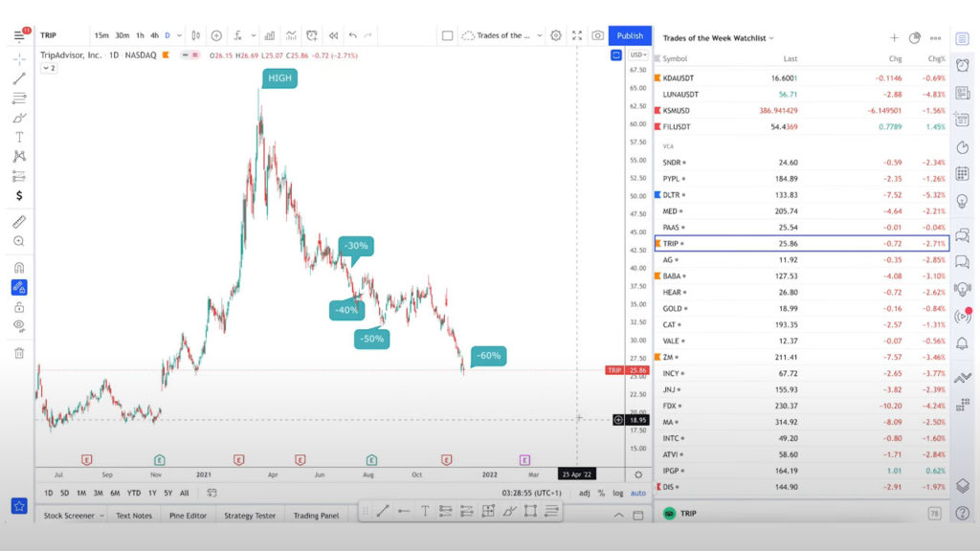Add a symbol to the watchlist
The width and height of the screenshot is (980, 551).
pyautogui.click(x=895, y=38)
